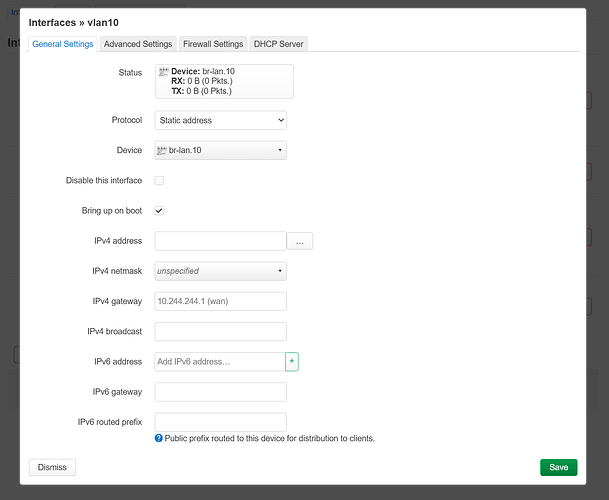
Task: Click the blue help icon beside prefix hint
Action: point(159,438)
